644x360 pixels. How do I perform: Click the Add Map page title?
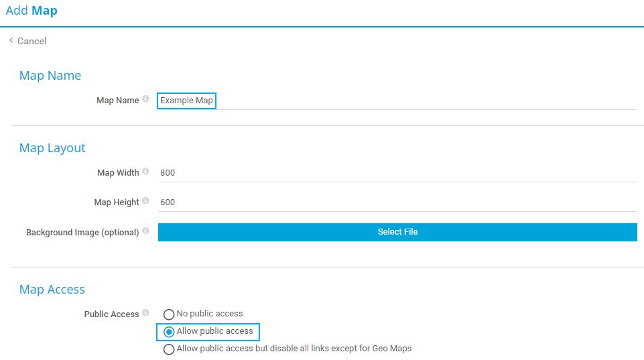coord(31,11)
